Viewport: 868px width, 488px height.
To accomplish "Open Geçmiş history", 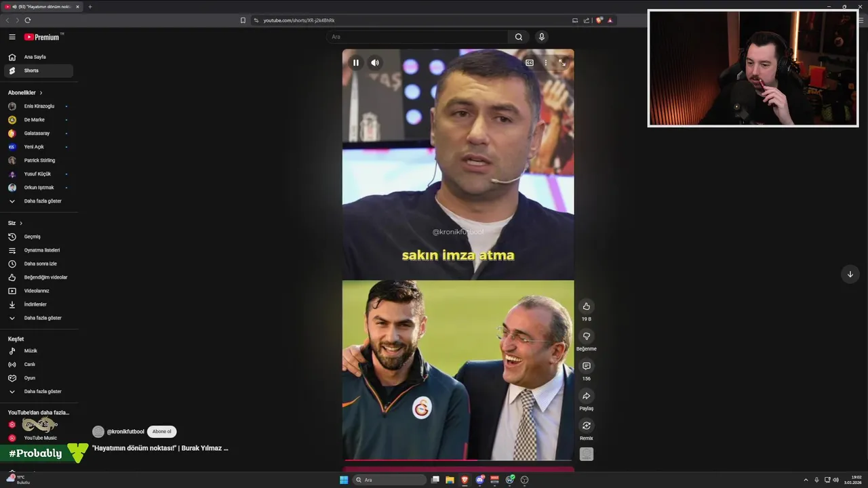I will pos(39,237).
